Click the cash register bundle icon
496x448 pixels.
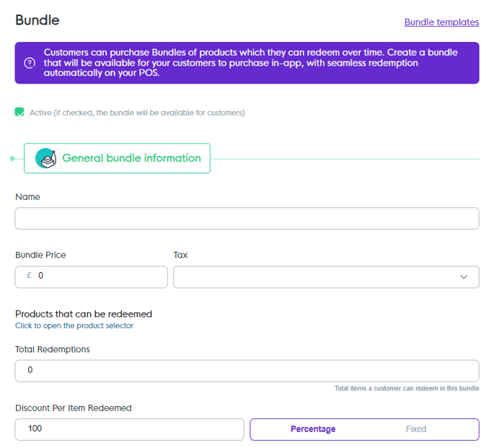tap(46, 158)
